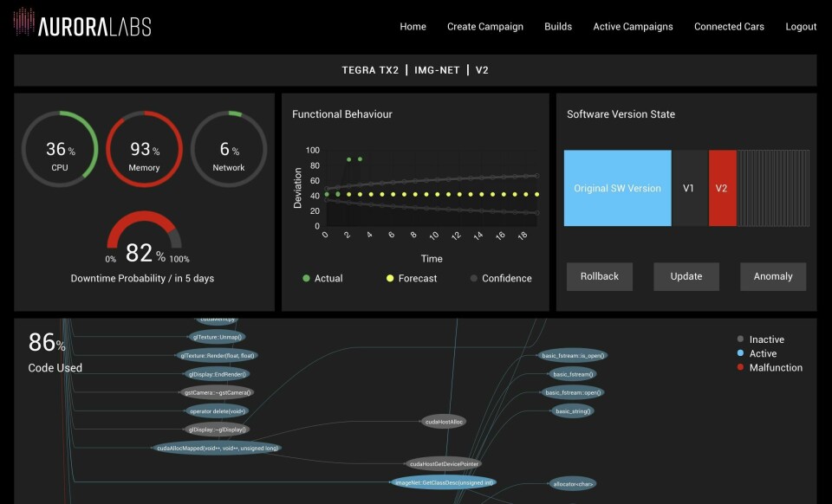Viewport: 832px width, 504px height.
Task: Open the Home page
Action: pos(413,27)
